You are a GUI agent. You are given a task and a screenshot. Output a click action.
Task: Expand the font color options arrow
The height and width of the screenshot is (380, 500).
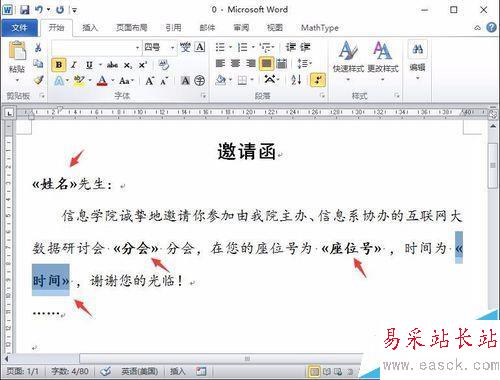click(113, 80)
